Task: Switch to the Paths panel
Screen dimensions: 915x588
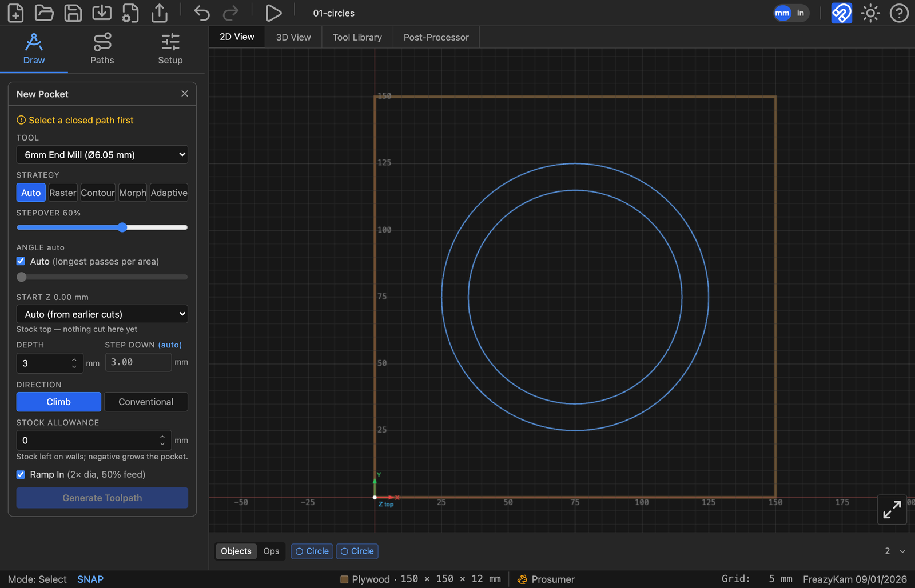Action: point(102,49)
